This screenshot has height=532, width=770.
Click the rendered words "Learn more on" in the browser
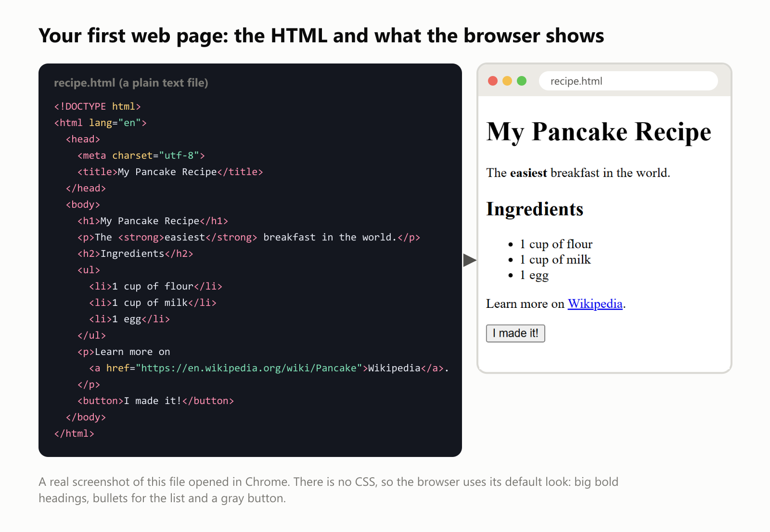pyautogui.click(x=525, y=304)
